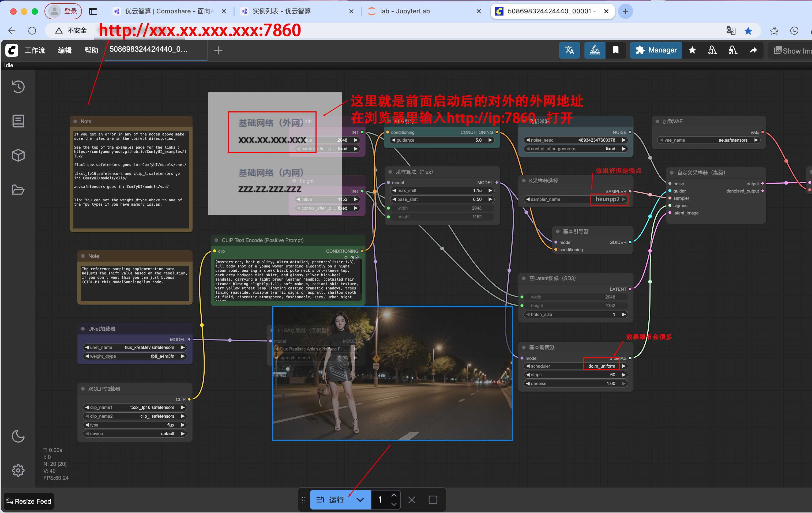Change unet_name flux_kreaDev.safetensors selector
Screen dimensions: 812x513
tap(135, 348)
